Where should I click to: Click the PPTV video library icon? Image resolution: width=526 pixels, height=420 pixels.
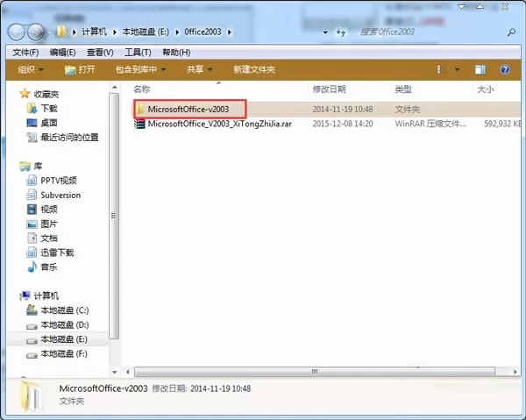tap(32, 181)
